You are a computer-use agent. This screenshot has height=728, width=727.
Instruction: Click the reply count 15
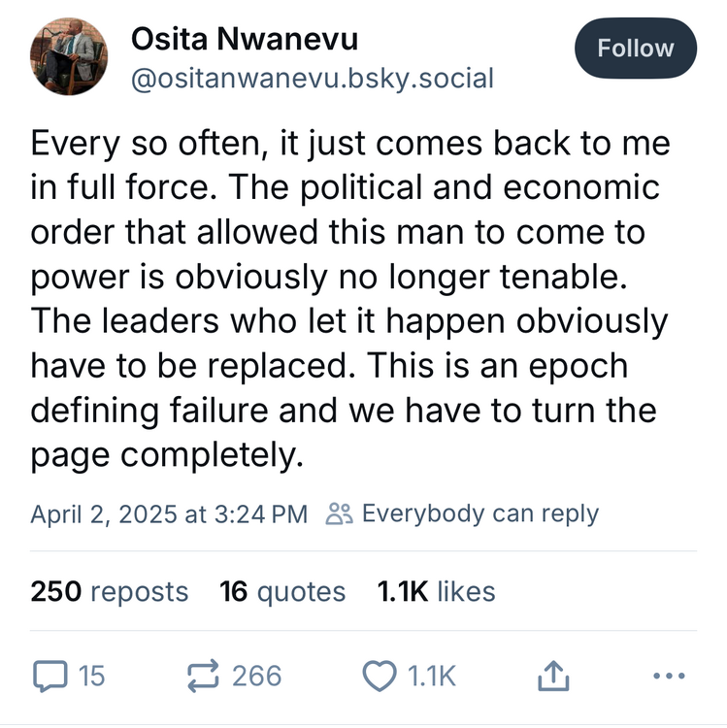coord(91,676)
